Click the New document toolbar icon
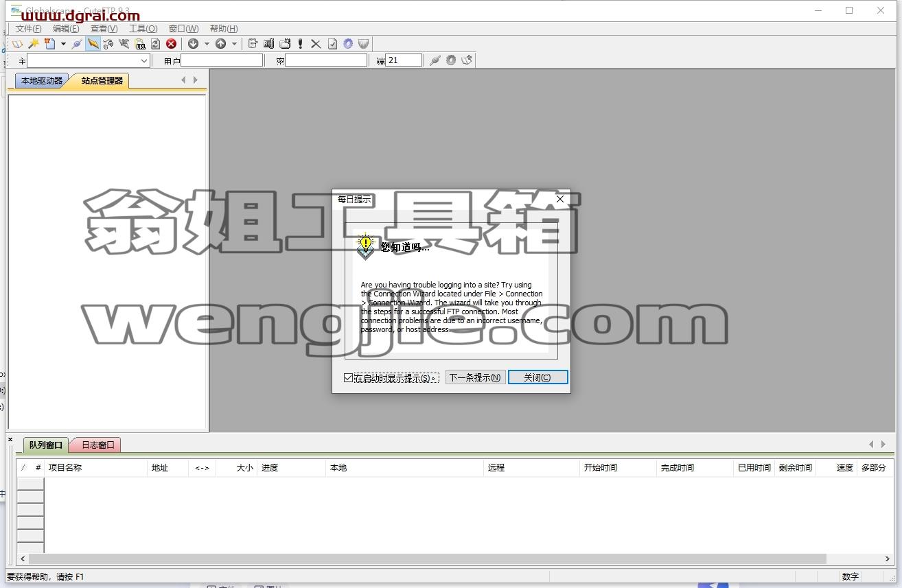The image size is (902, 588). (49, 44)
